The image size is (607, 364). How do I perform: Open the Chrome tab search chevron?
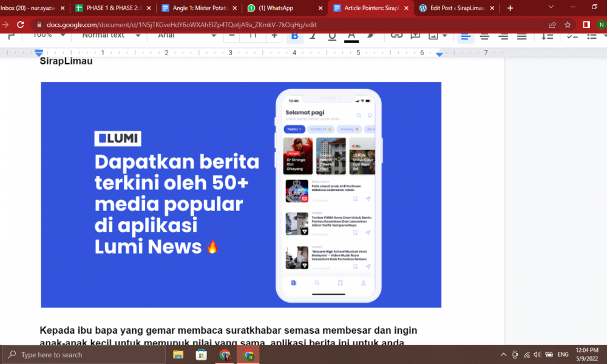(551, 7)
